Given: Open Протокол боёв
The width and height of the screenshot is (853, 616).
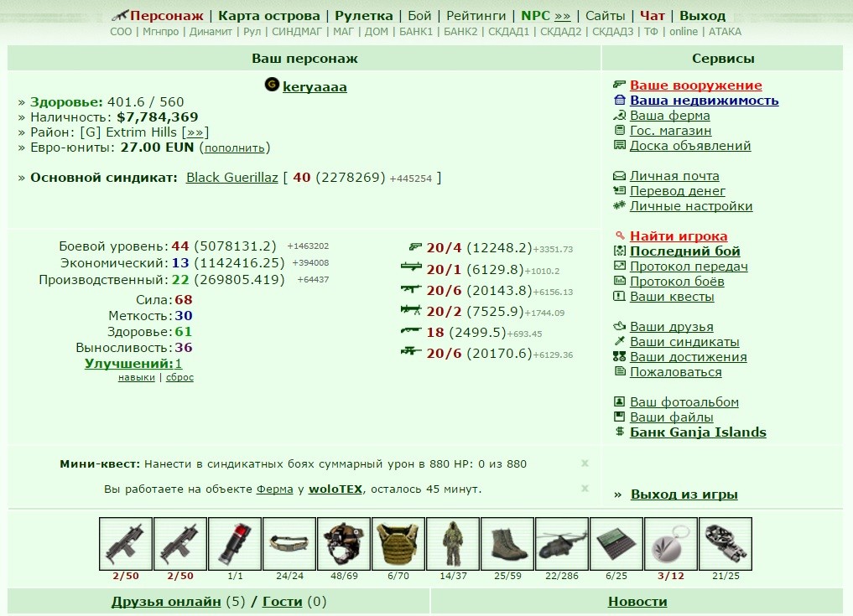Looking at the screenshot, I should [677, 282].
